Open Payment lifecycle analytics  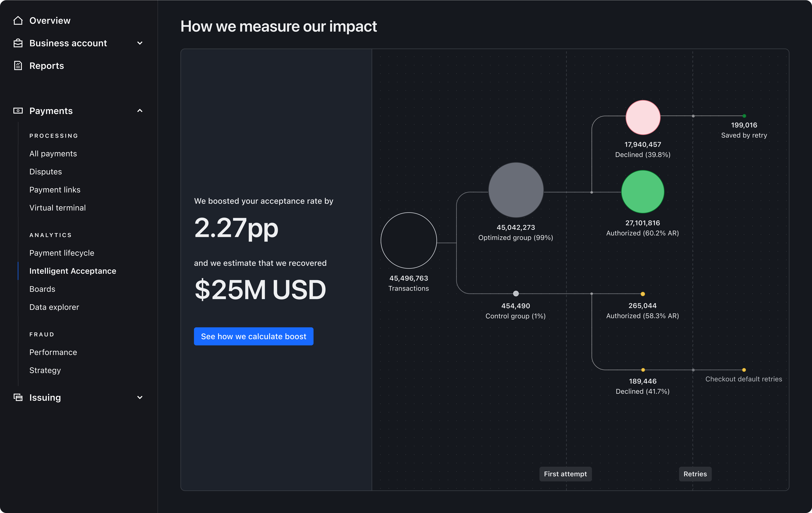pos(62,253)
